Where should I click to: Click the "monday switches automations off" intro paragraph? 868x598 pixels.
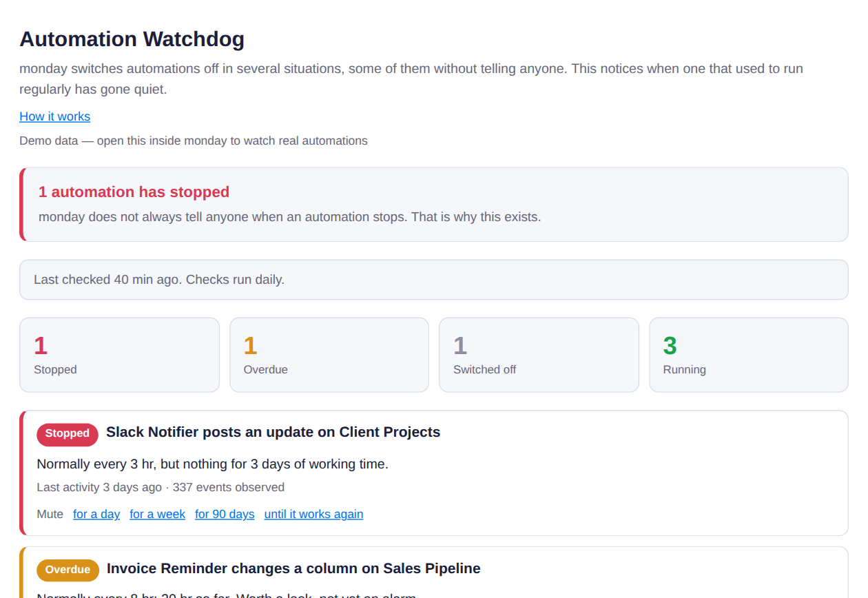pos(411,79)
